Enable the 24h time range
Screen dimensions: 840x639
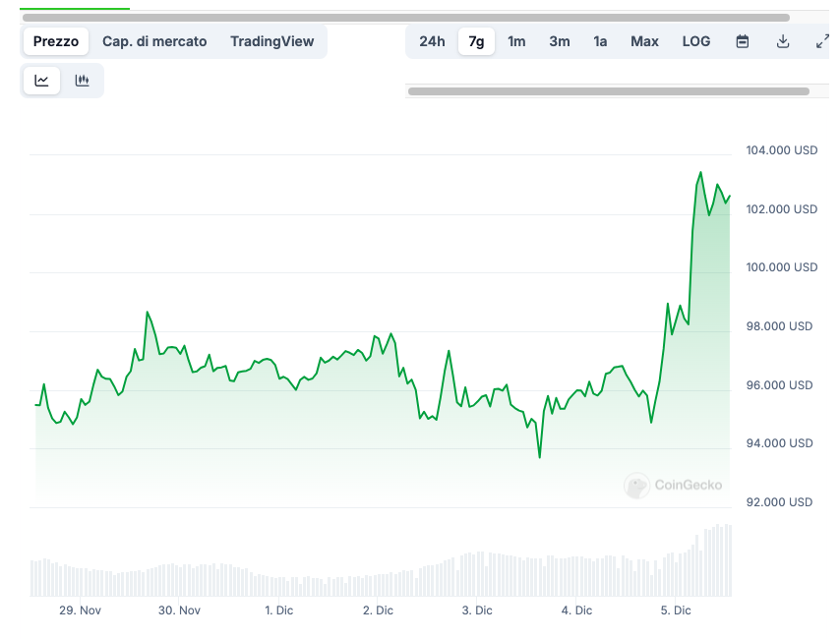[432, 41]
